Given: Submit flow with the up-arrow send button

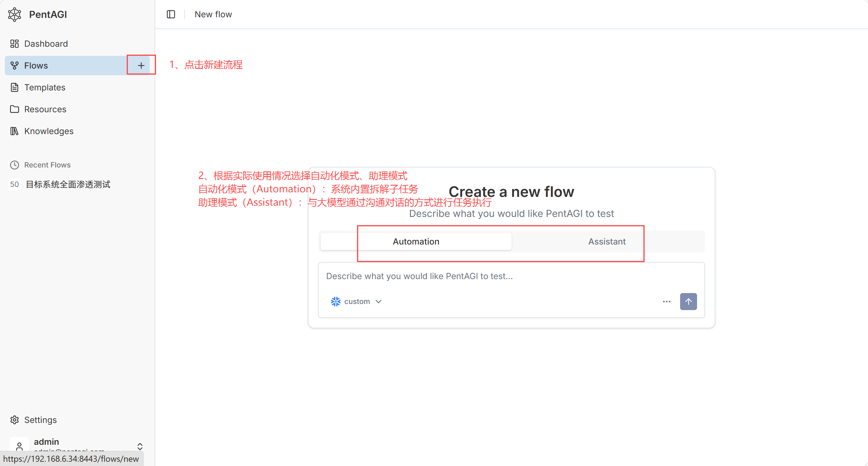Looking at the screenshot, I should (x=688, y=302).
